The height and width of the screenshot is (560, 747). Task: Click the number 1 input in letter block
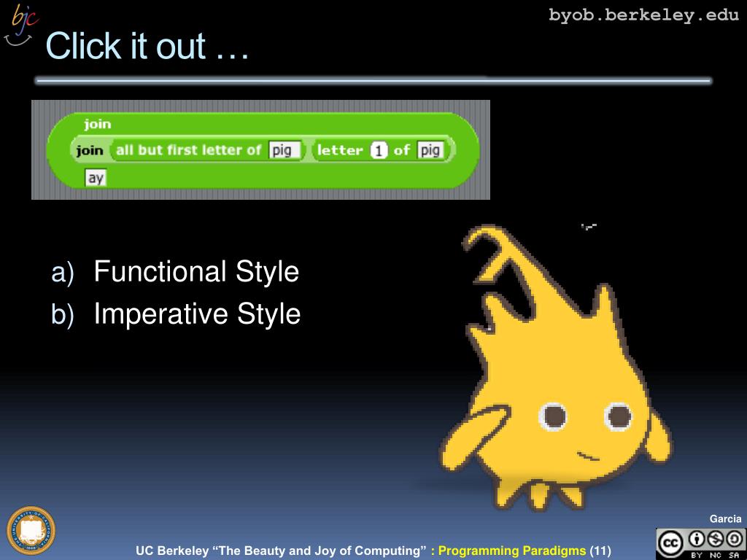[379, 150]
